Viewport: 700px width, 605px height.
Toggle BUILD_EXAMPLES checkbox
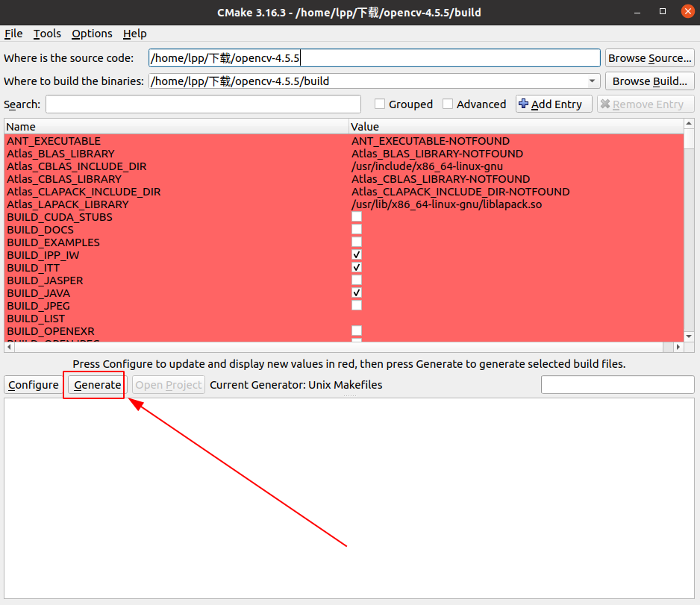coord(357,242)
